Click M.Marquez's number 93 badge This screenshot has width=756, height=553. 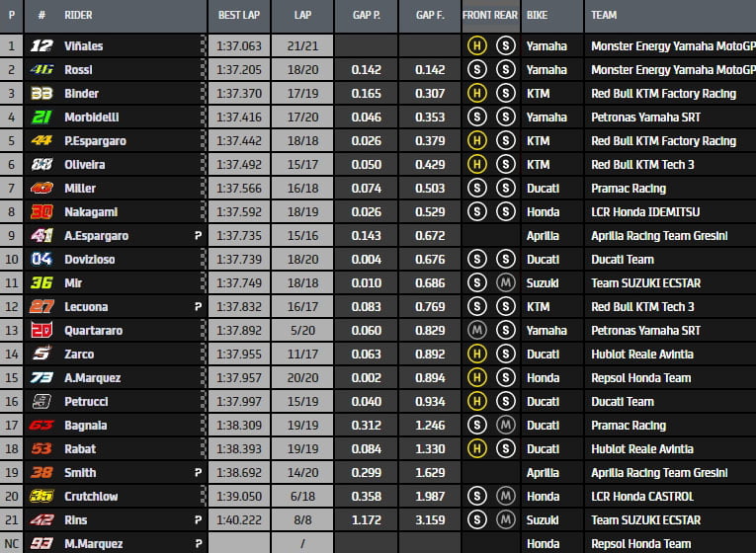point(42,544)
